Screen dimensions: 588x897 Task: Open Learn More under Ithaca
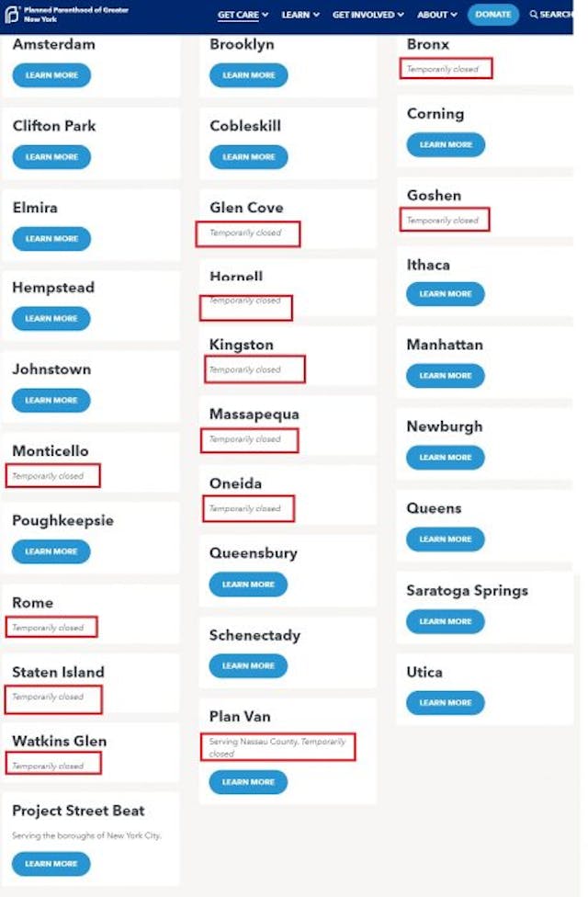point(446,294)
